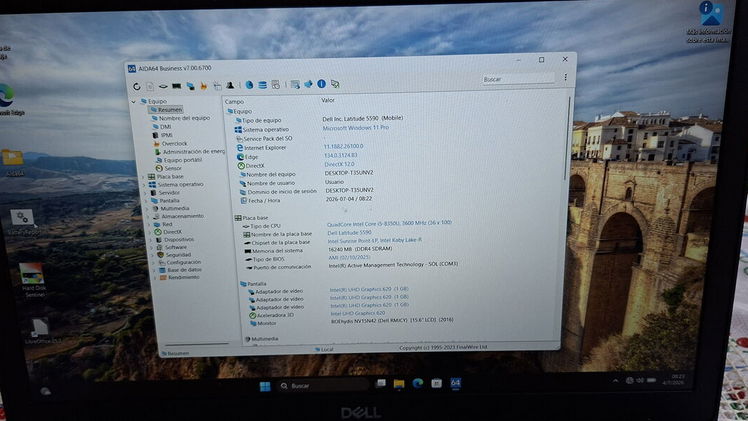Viewport: 748px width, 421px height.
Task: Select DMI in the tree
Action: pyautogui.click(x=162, y=126)
